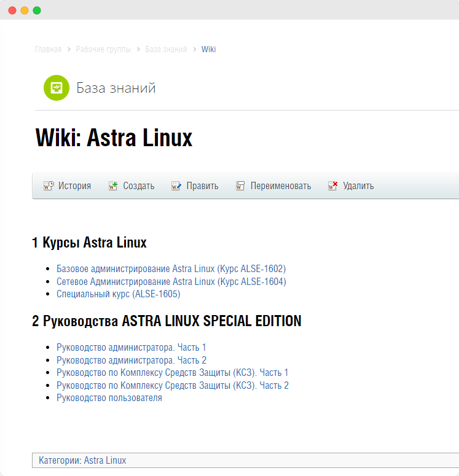The height and width of the screenshot is (476, 459).
Task: Choose Переименовать in the toolbar
Action: click(x=281, y=185)
